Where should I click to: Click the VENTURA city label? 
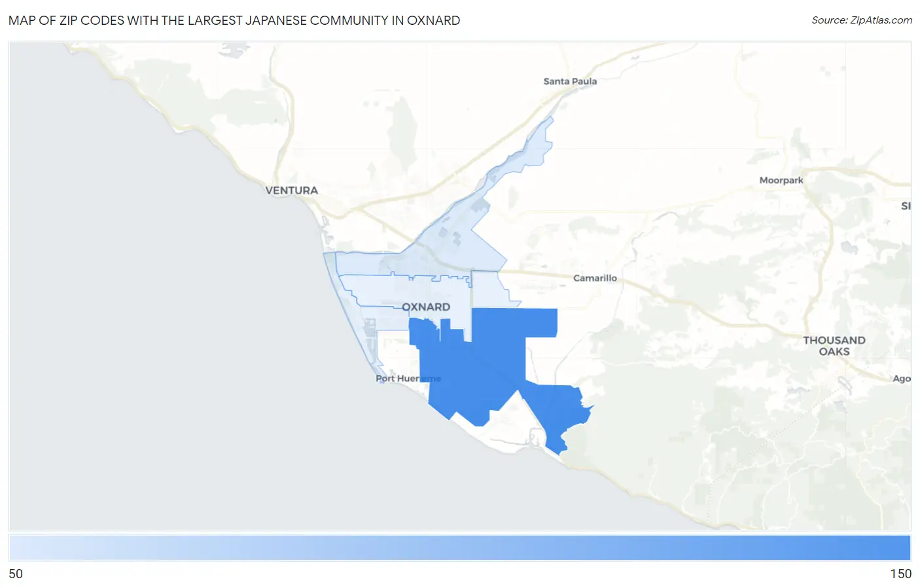[292, 190]
